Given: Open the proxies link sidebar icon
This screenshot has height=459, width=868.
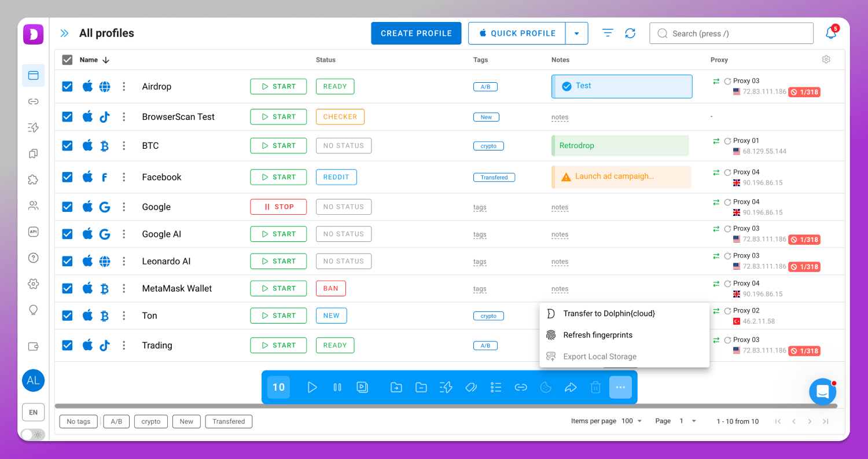Looking at the screenshot, I should click(x=33, y=101).
